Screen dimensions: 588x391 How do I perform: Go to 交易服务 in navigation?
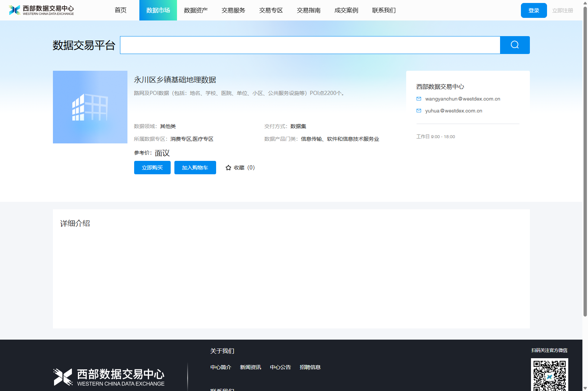pyautogui.click(x=233, y=10)
